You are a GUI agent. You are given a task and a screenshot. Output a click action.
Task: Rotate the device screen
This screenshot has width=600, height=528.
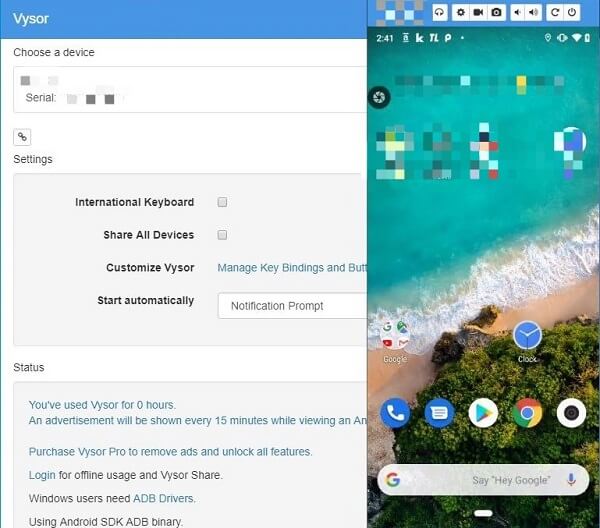(555, 12)
